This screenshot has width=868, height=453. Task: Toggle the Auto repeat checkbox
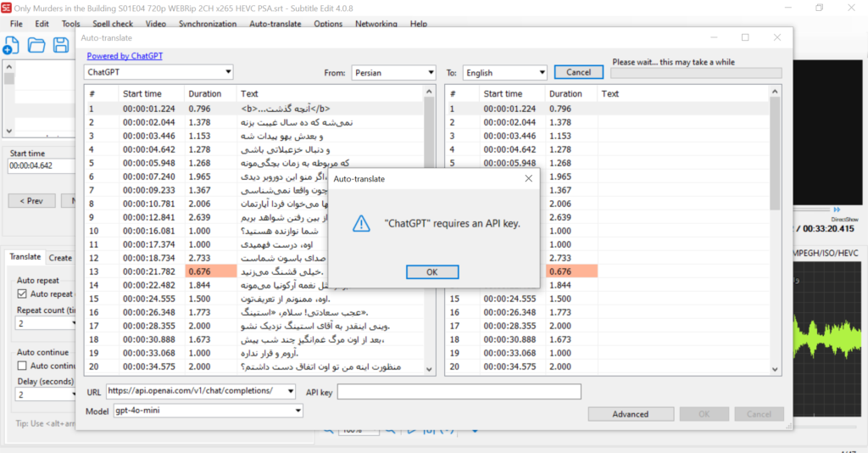click(x=23, y=294)
